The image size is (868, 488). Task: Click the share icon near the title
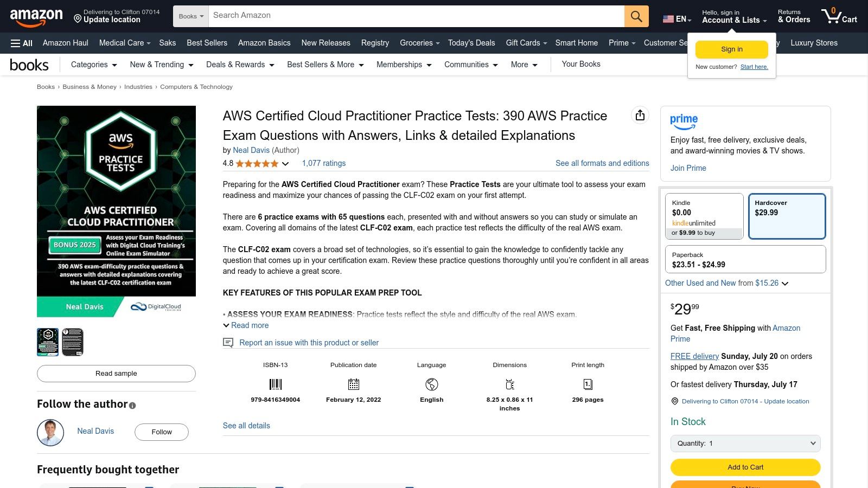640,115
